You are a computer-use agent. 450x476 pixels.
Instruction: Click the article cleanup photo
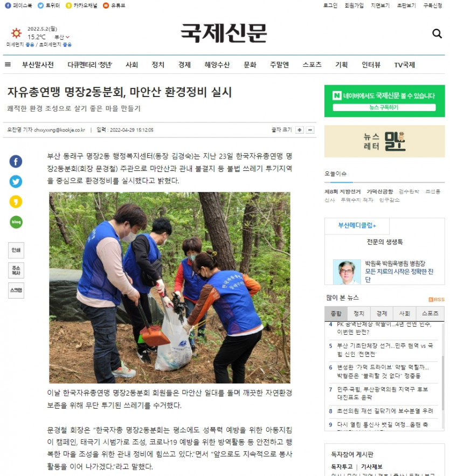(x=170, y=287)
